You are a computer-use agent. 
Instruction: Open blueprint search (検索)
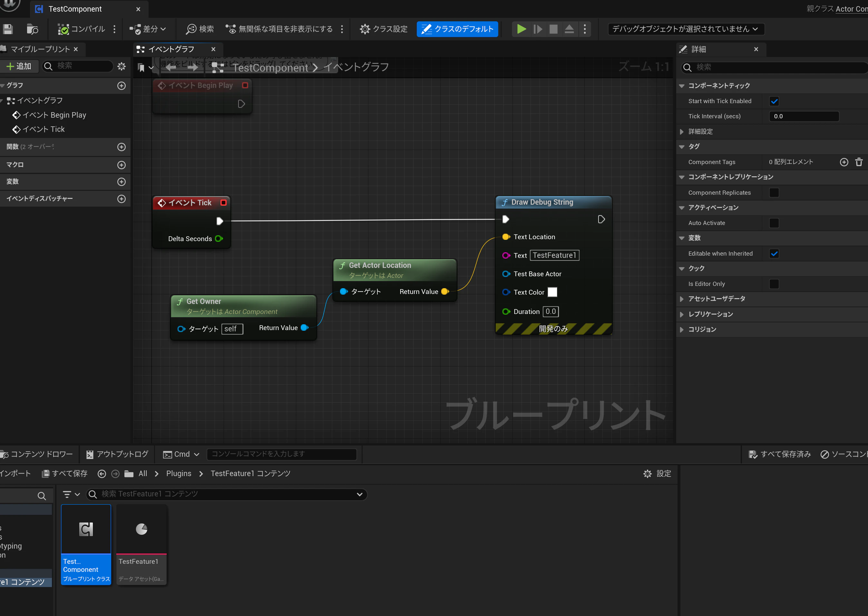[x=200, y=29]
